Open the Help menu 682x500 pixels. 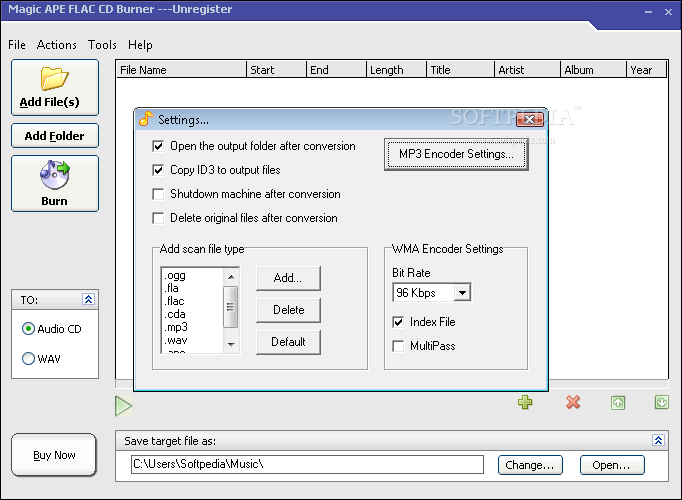click(x=140, y=45)
